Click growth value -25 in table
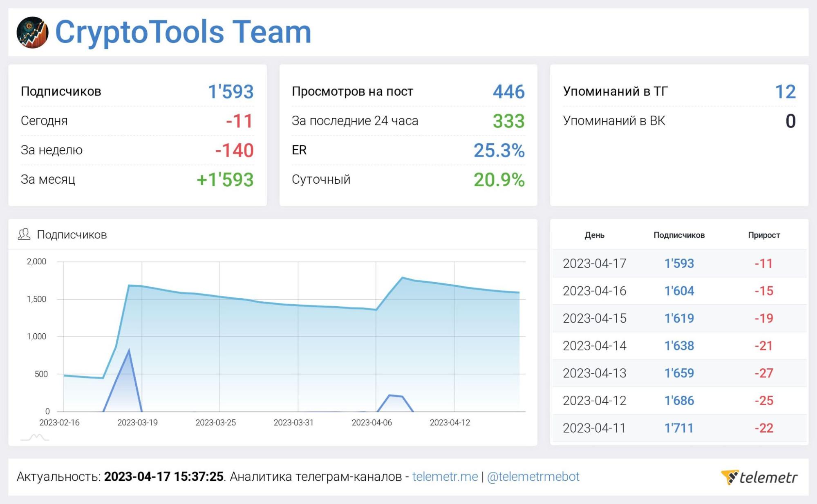Image resolution: width=817 pixels, height=504 pixels. [764, 400]
